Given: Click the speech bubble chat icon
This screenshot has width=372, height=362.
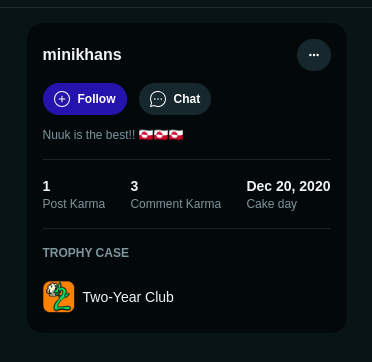Looking at the screenshot, I should (158, 99).
